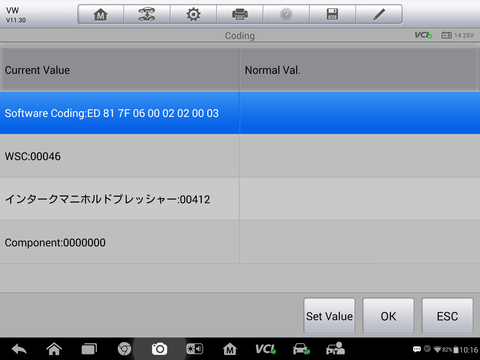The height and width of the screenshot is (360, 480).
Task: Open recent apps icon in navigation bar
Action: point(89,349)
